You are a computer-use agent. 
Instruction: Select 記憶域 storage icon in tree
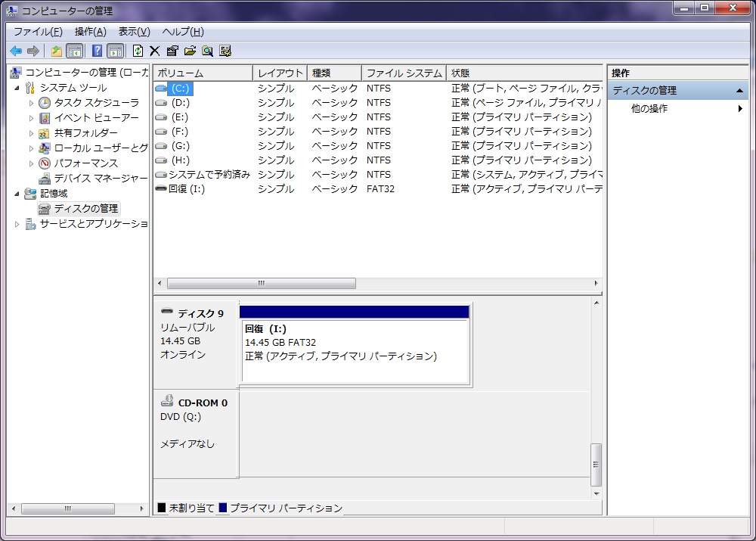(30, 194)
